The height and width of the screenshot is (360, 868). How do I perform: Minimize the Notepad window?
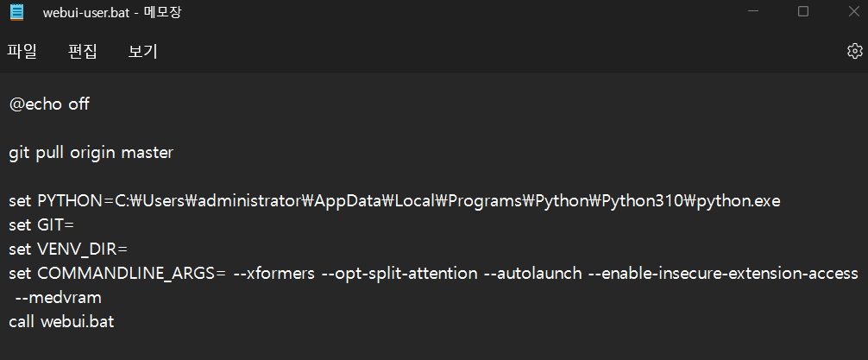(x=752, y=11)
